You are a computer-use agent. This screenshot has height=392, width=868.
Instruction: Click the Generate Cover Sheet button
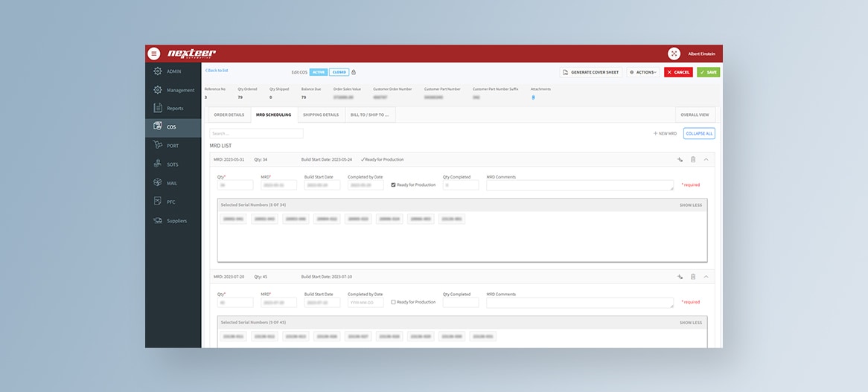591,72
